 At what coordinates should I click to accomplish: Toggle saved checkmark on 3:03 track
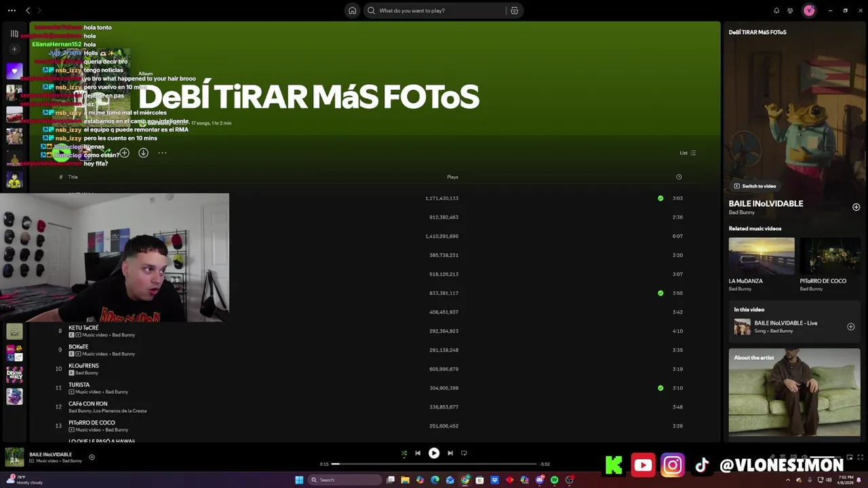tap(660, 199)
